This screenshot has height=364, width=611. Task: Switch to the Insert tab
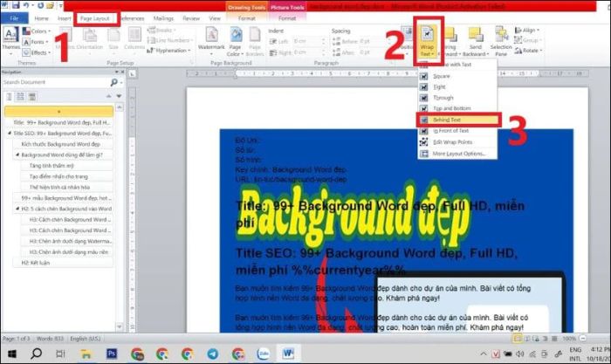coord(65,18)
